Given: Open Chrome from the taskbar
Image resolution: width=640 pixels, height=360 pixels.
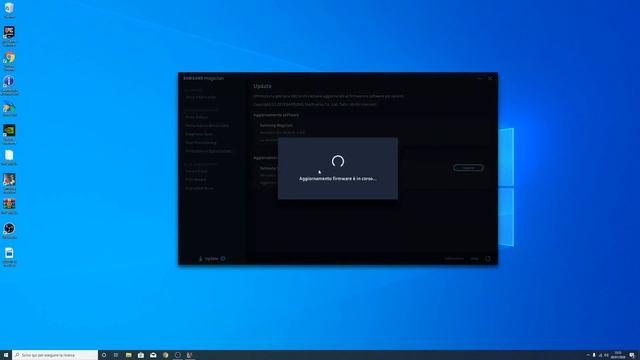Looking at the screenshot, I should coord(165,355).
